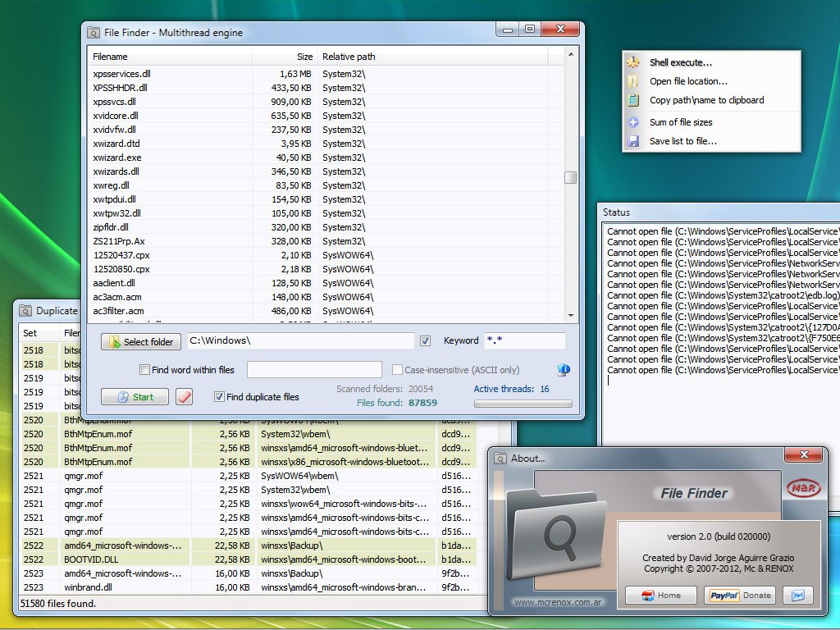Image resolution: width=840 pixels, height=630 pixels.
Task: Click the Keyword field showing *.*
Action: point(524,340)
